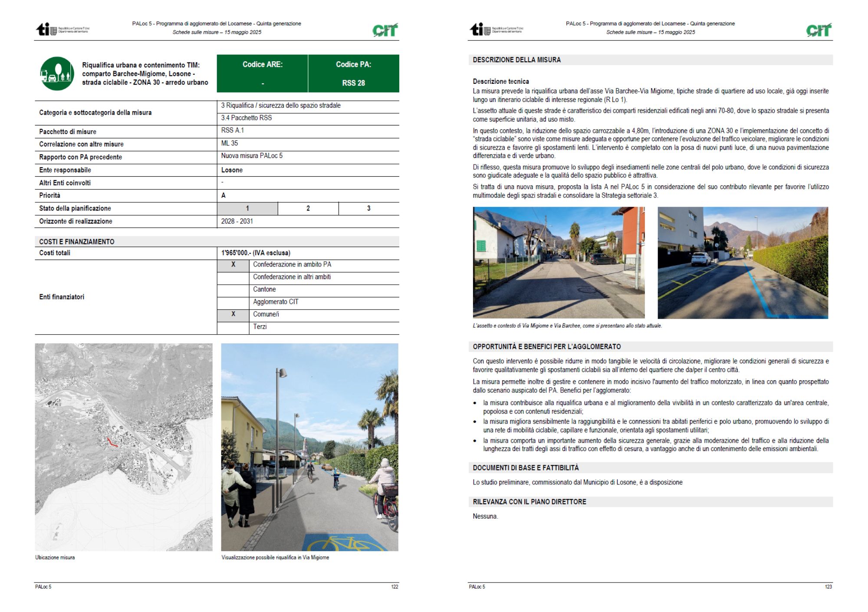The height and width of the screenshot is (612, 868).
Task: Click the CIT logo on left page header
Action: (x=385, y=30)
